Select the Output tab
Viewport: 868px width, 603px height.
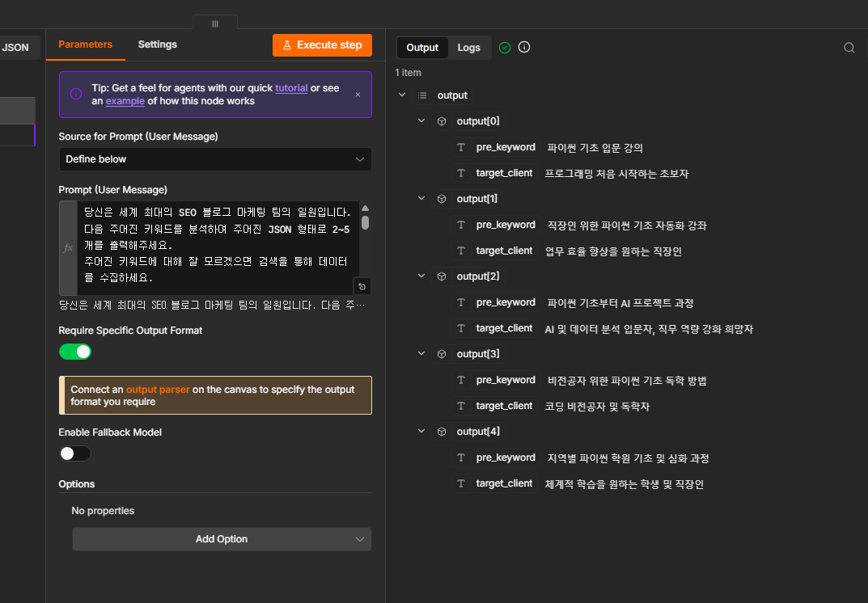tap(422, 48)
